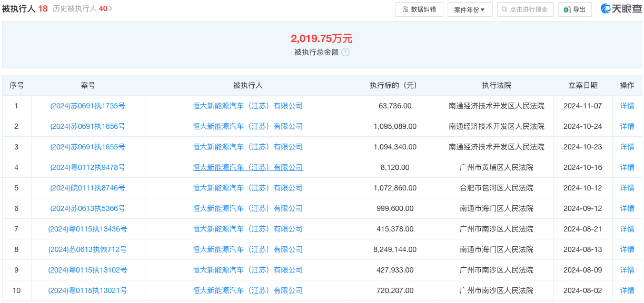Click the Excel icon on 导出 button
Image resolution: width=644 pixels, height=303 pixels.
pos(567,9)
